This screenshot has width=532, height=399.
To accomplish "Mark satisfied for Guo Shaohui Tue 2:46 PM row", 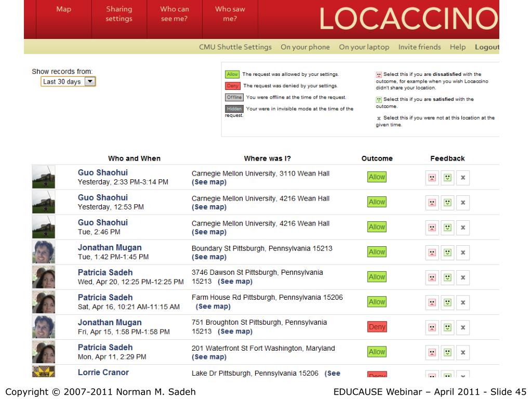I will tap(447, 228).
